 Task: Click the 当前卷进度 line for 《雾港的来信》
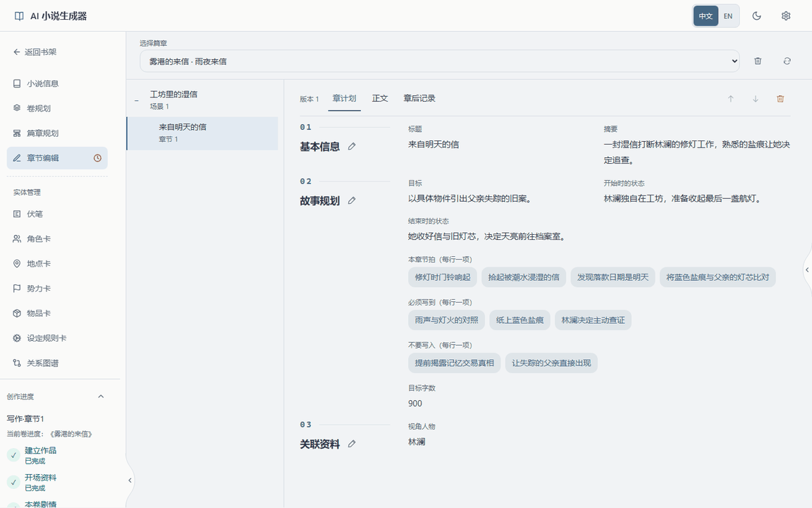(49, 434)
